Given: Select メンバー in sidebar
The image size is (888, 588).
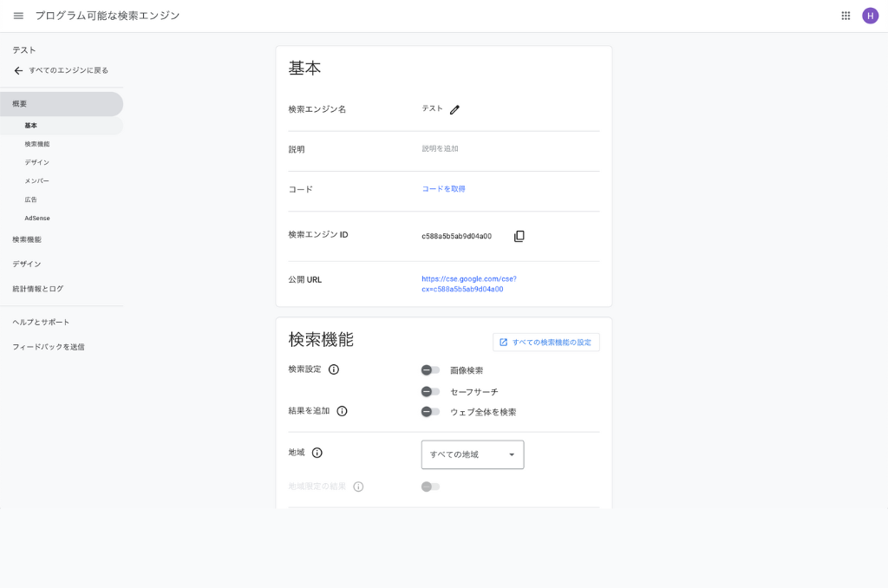Looking at the screenshot, I should coord(36,181).
